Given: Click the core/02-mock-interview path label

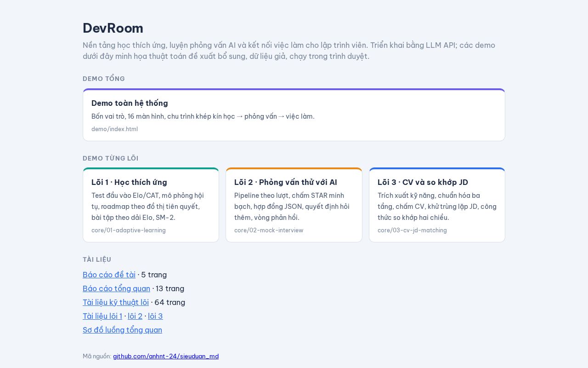Looking at the screenshot, I should coord(269,230).
